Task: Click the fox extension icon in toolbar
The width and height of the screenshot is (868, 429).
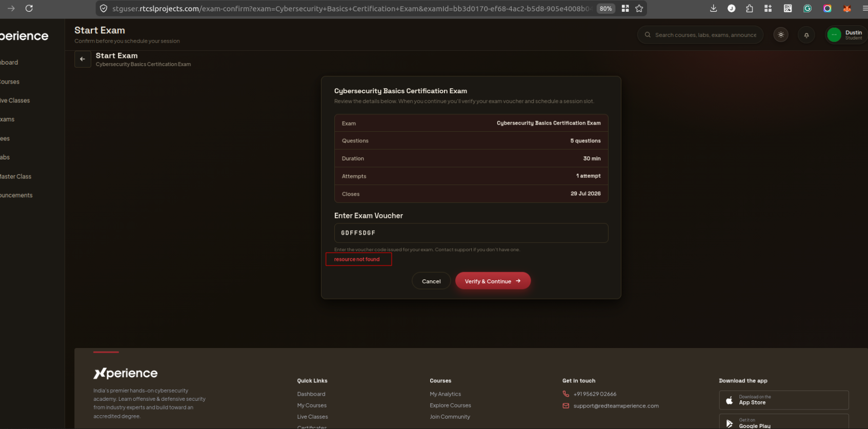Action: click(847, 8)
